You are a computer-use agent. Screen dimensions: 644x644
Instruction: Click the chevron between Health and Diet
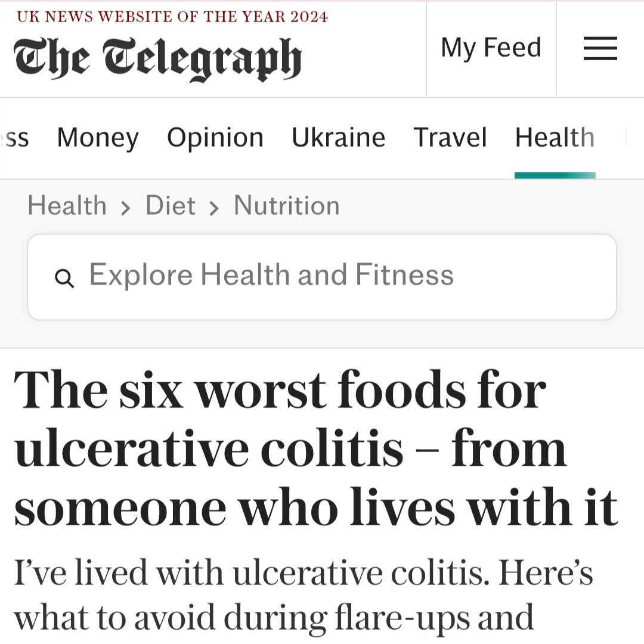(x=125, y=208)
